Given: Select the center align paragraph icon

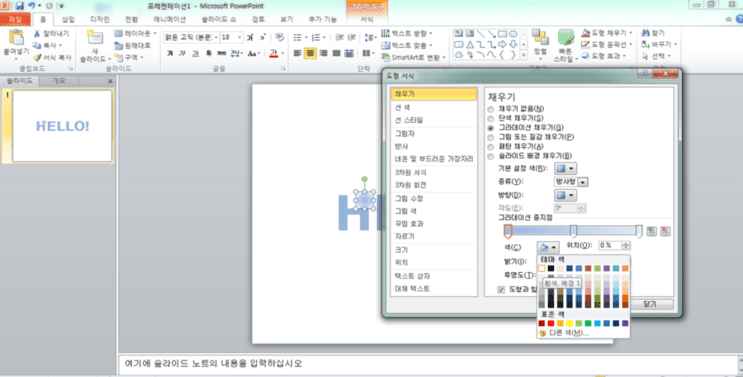Looking at the screenshot, I should click(x=310, y=53).
